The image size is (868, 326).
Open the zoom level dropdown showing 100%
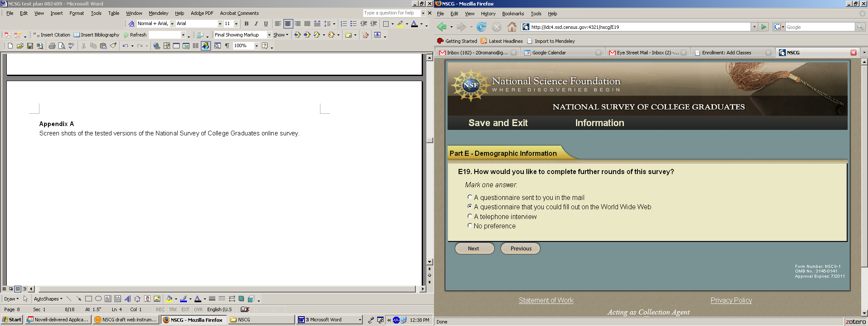point(256,46)
